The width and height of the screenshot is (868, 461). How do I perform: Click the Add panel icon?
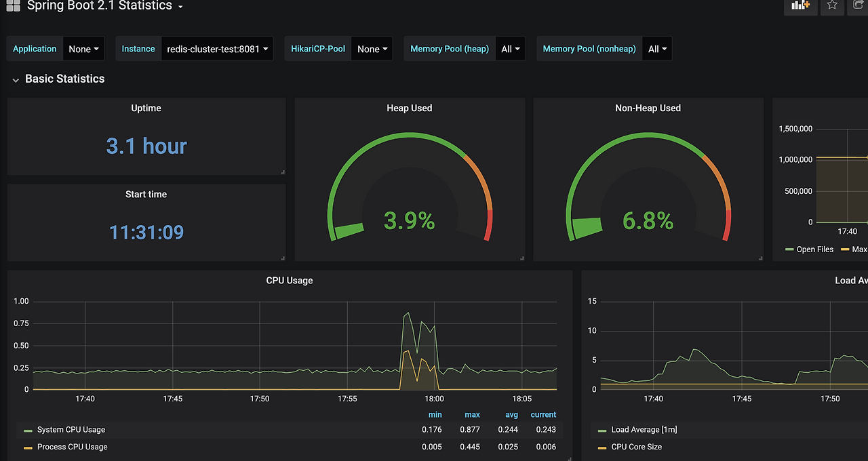(x=801, y=5)
